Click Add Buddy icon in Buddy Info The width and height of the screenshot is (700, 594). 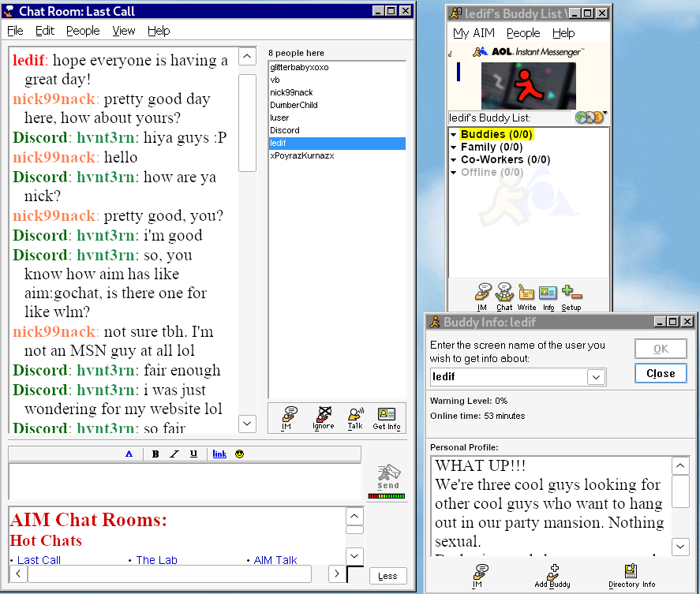552,576
